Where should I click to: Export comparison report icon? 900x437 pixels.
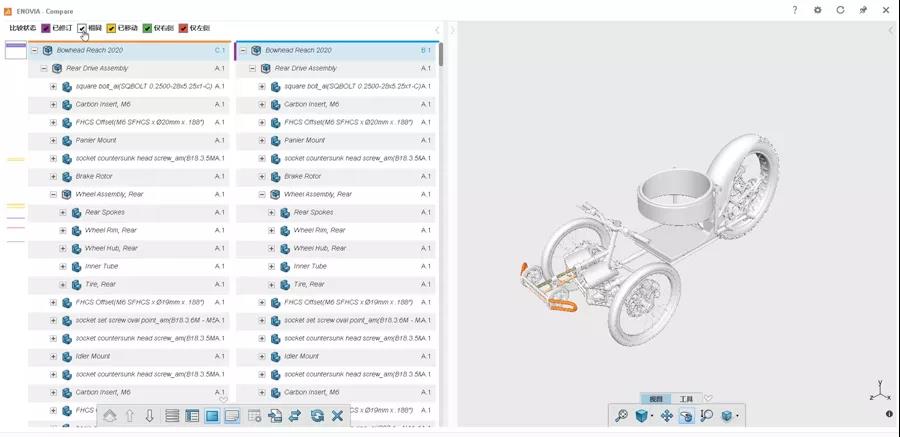point(275,416)
